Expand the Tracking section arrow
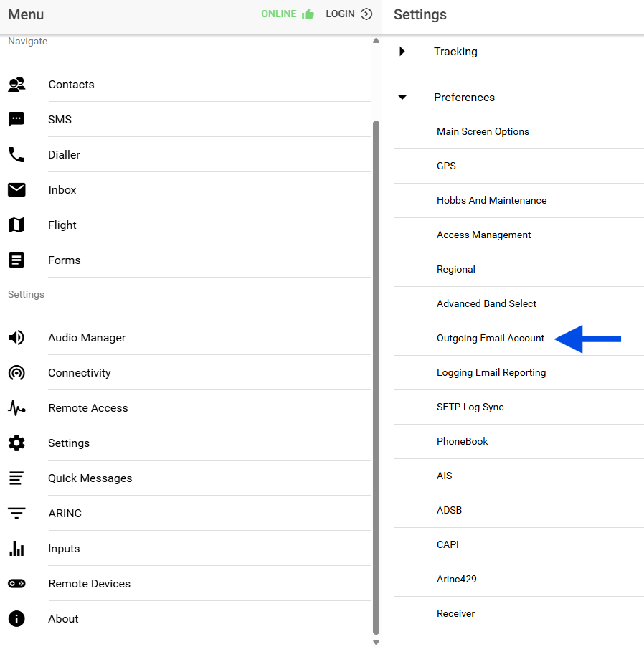644x647 pixels. tap(402, 52)
